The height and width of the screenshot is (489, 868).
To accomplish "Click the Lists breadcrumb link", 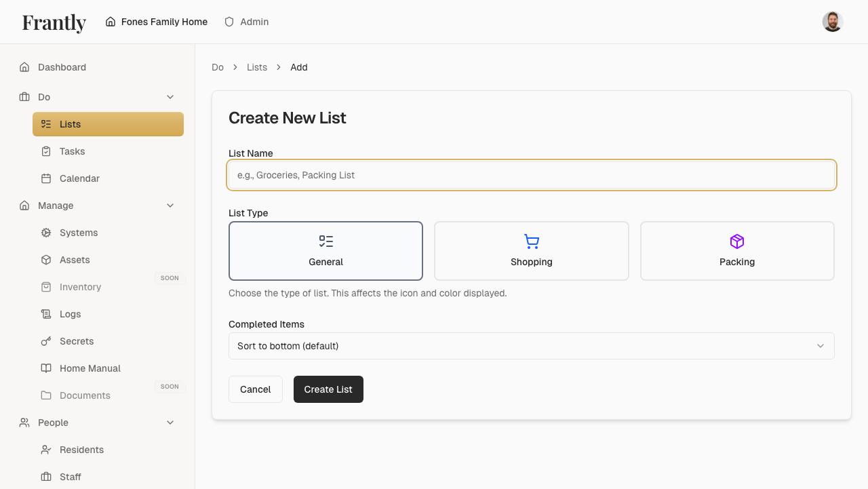I will [257, 67].
